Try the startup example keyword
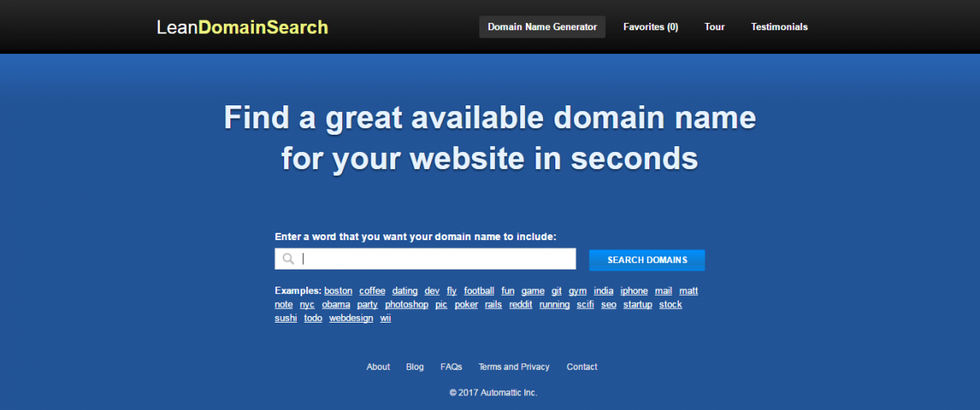Viewport: 980px width, 410px height. pyautogui.click(x=638, y=305)
